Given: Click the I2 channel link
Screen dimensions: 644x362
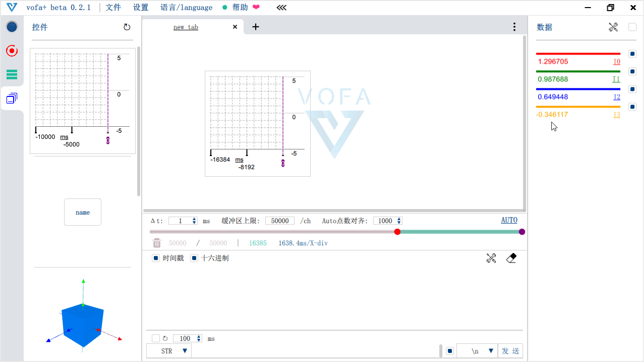Looking at the screenshot, I should point(617,97).
